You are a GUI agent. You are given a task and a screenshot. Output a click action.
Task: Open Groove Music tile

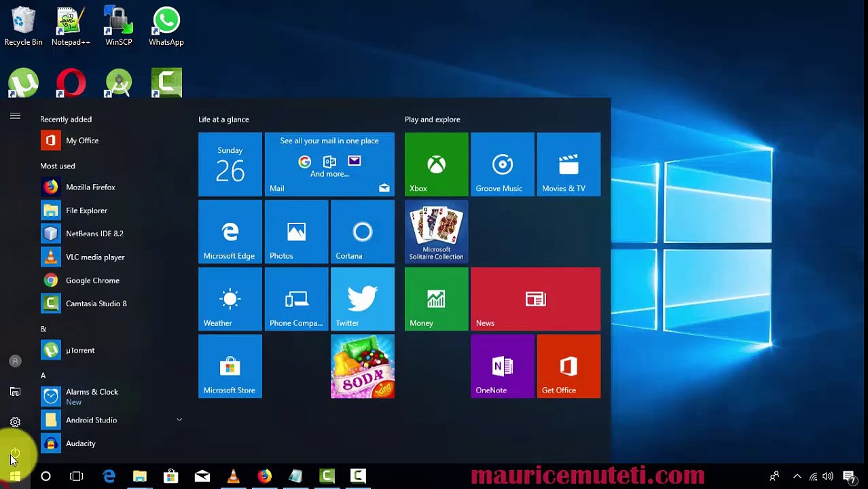tap(502, 164)
